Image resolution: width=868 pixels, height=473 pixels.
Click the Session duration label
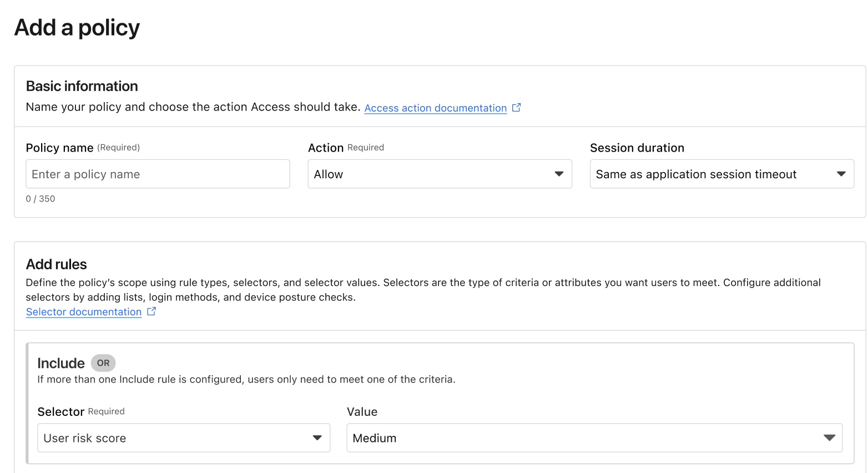point(637,148)
